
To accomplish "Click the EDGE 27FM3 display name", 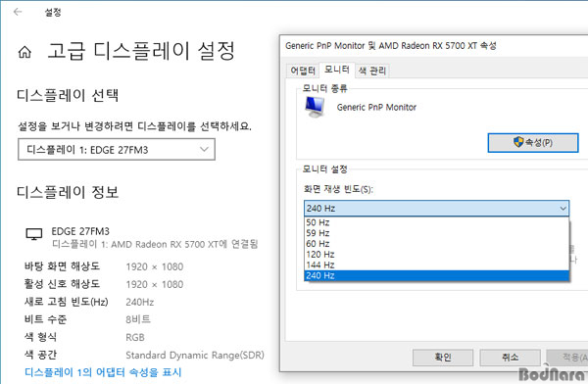I will click(80, 231).
